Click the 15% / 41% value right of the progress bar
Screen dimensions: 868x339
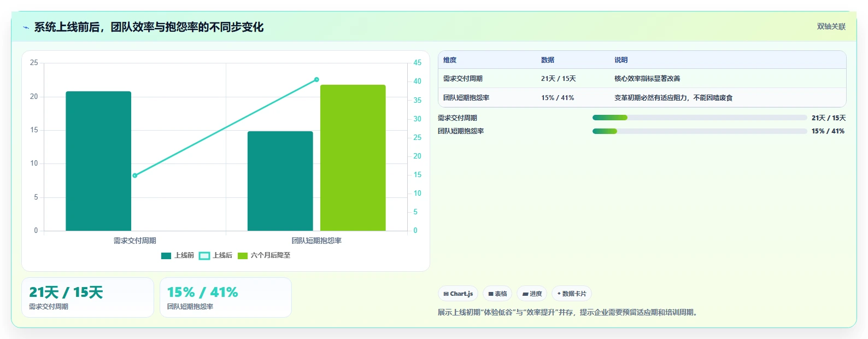pos(828,131)
